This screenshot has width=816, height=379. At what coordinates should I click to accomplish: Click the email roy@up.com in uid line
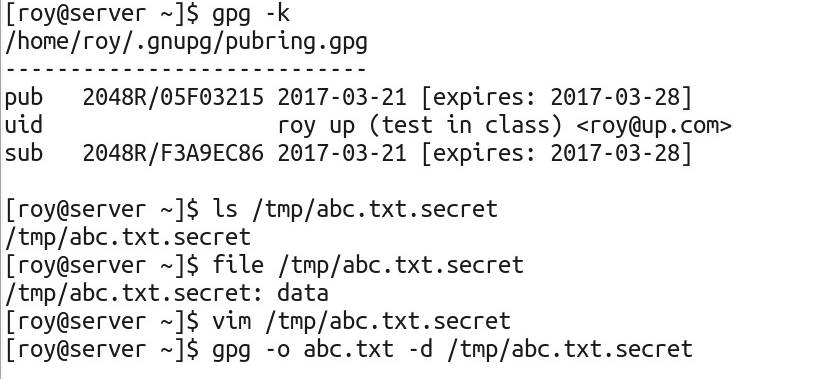pyautogui.click(x=654, y=125)
